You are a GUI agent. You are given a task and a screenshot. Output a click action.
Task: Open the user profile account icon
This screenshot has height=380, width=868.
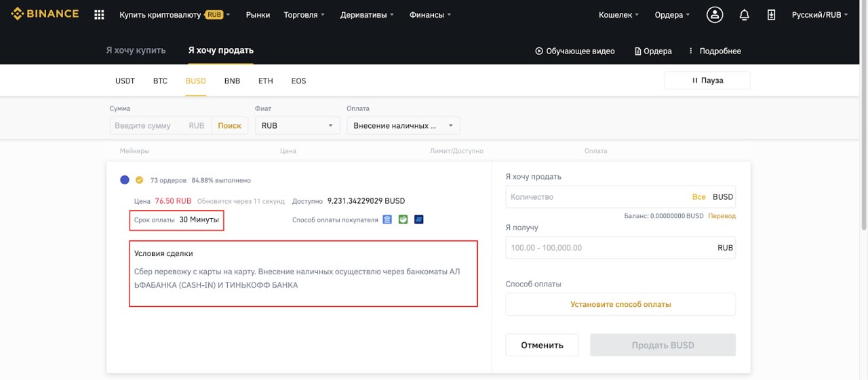click(x=715, y=14)
